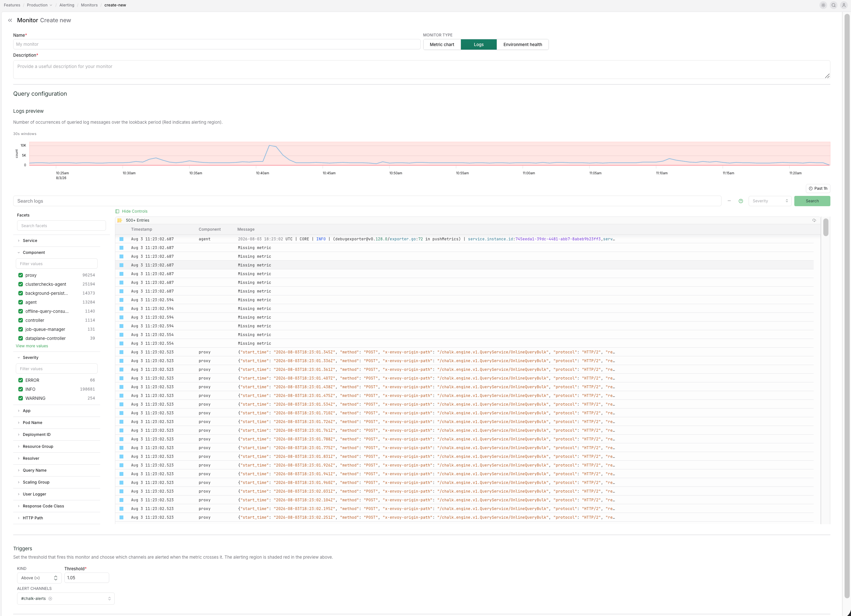Uncheck the WARNING severity checkbox
The width and height of the screenshot is (851, 616).
pyautogui.click(x=21, y=398)
